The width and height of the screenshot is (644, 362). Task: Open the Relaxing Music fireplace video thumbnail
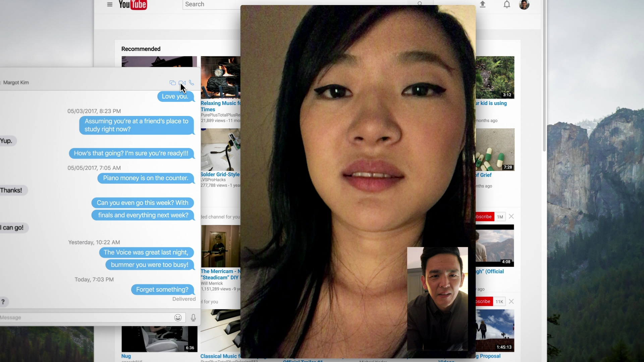click(x=220, y=77)
